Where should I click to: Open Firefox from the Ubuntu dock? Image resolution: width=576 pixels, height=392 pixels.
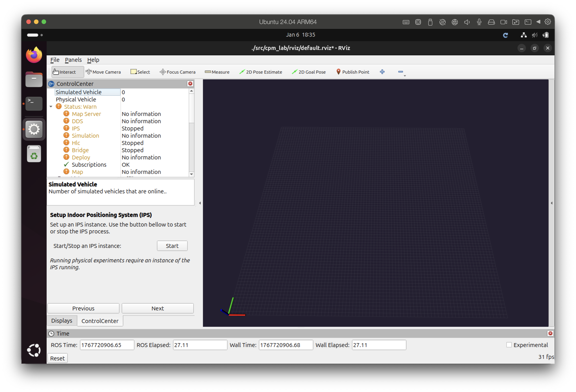tap(34, 55)
